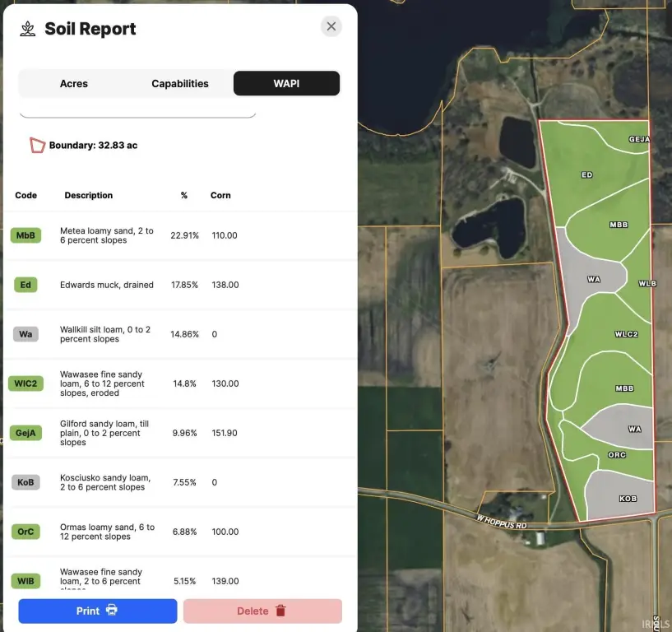672x632 pixels.
Task: Switch to the Capabilities tab
Action: [180, 84]
